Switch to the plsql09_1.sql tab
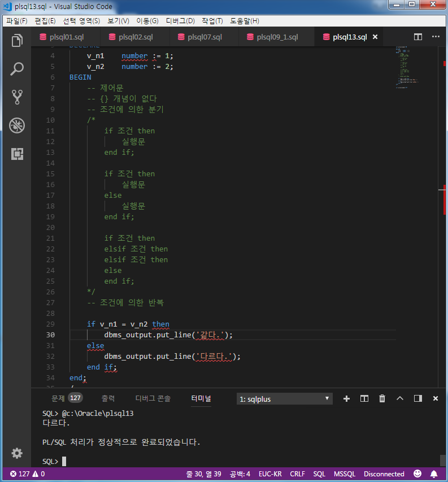Screen dimensions: 448x482 click(277, 37)
